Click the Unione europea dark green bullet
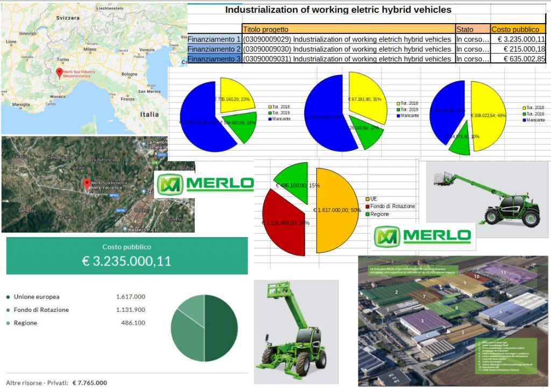 pos(8,297)
